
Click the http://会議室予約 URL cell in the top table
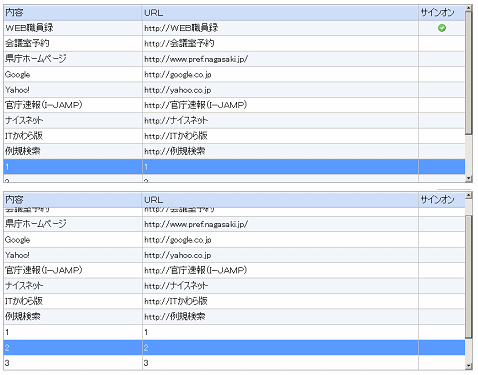[x=280, y=43]
